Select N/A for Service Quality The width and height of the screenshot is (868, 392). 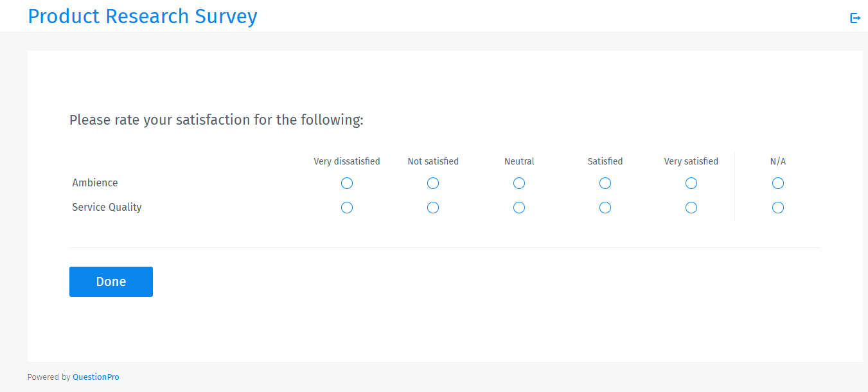click(778, 208)
